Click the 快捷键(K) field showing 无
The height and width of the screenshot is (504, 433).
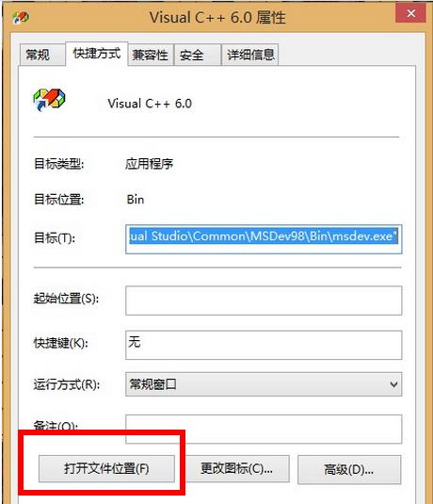[264, 345]
